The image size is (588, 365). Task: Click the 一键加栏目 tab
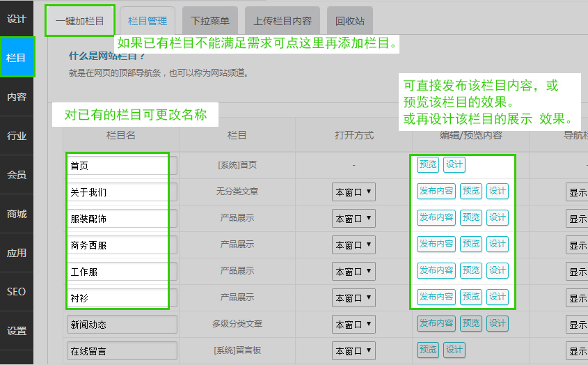[x=79, y=21]
